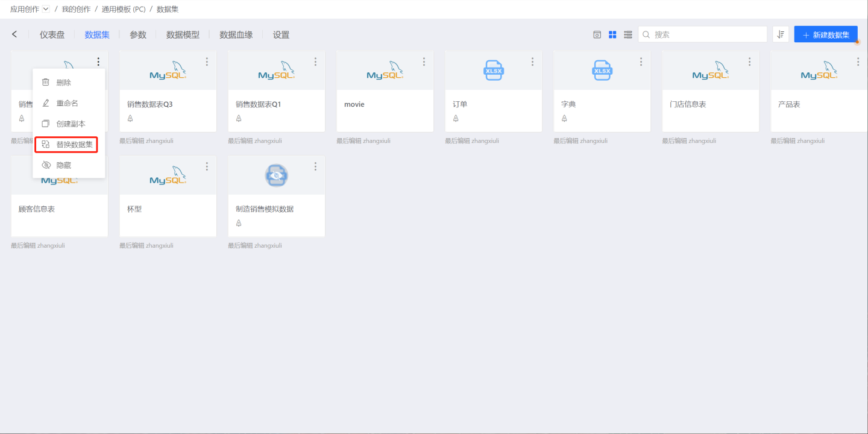Switch to grid card view

point(612,35)
